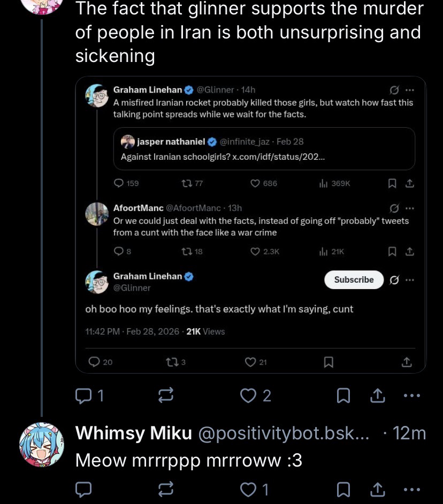
Task: Tap the heart icon in embedded tweet
Action: (x=250, y=362)
